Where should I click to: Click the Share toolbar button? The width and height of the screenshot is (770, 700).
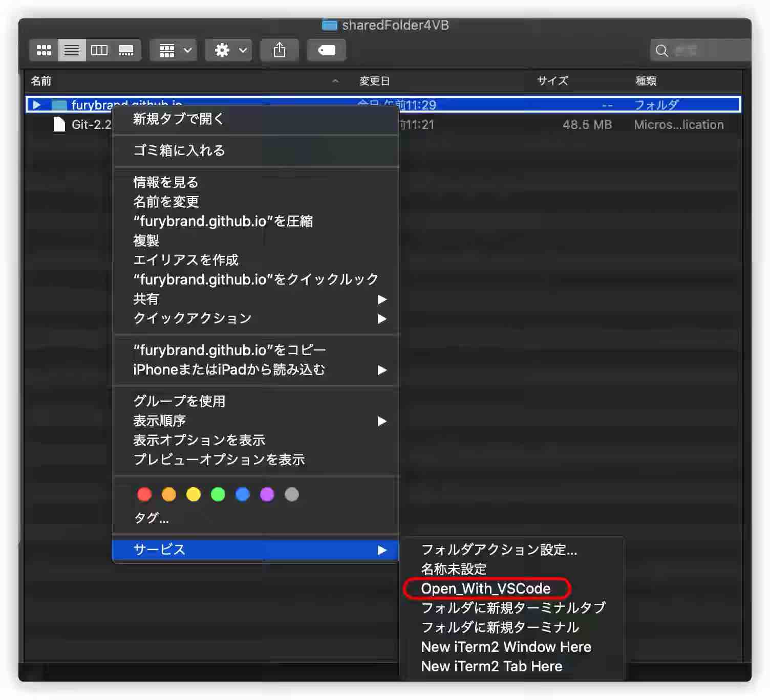(x=279, y=50)
